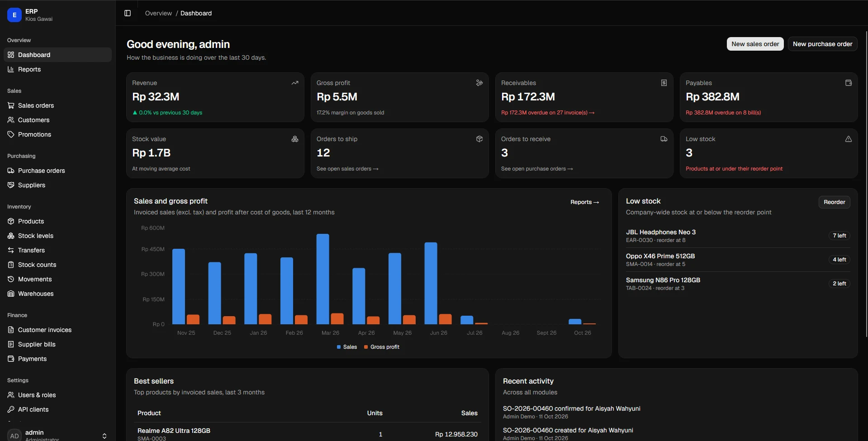Screen dimensions: 868x441
Task: Navigate to Warehouses
Action: pos(57,294)
